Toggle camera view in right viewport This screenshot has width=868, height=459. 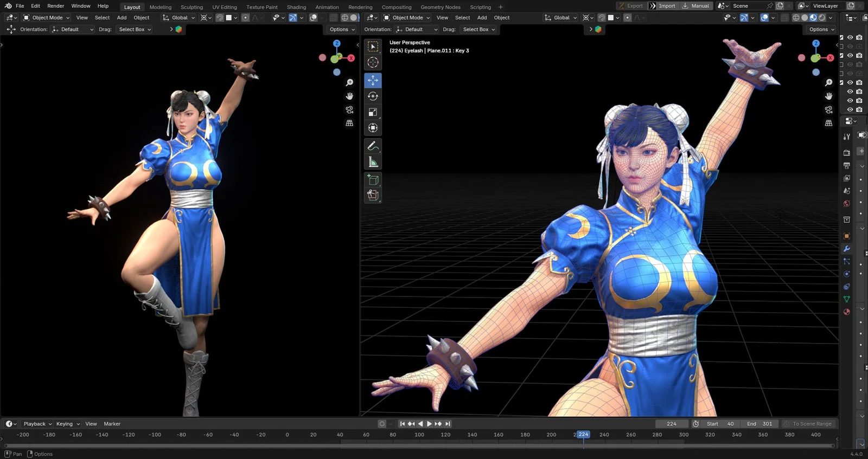coord(828,109)
